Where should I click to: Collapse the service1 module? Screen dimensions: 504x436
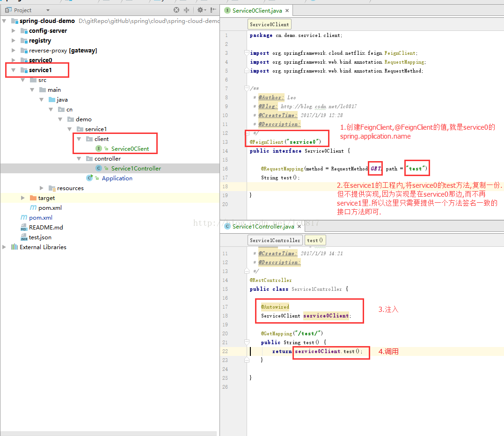click(x=14, y=70)
